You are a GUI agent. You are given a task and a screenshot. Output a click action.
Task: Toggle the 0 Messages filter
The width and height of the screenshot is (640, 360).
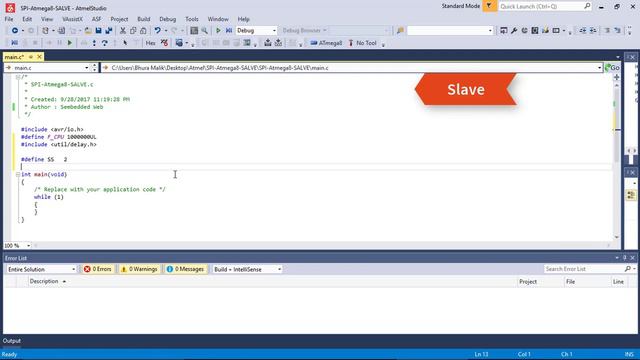pyautogui.click(x=185, y=269)
